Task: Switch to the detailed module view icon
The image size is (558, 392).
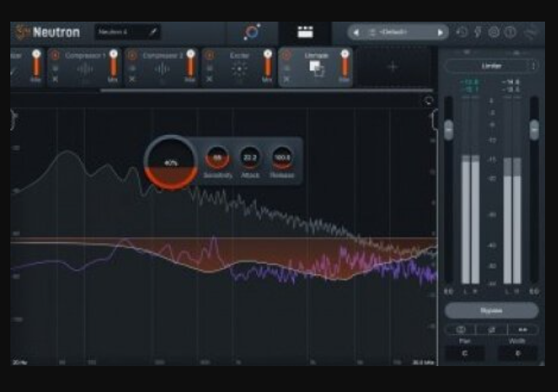Action: pos(305,32)
